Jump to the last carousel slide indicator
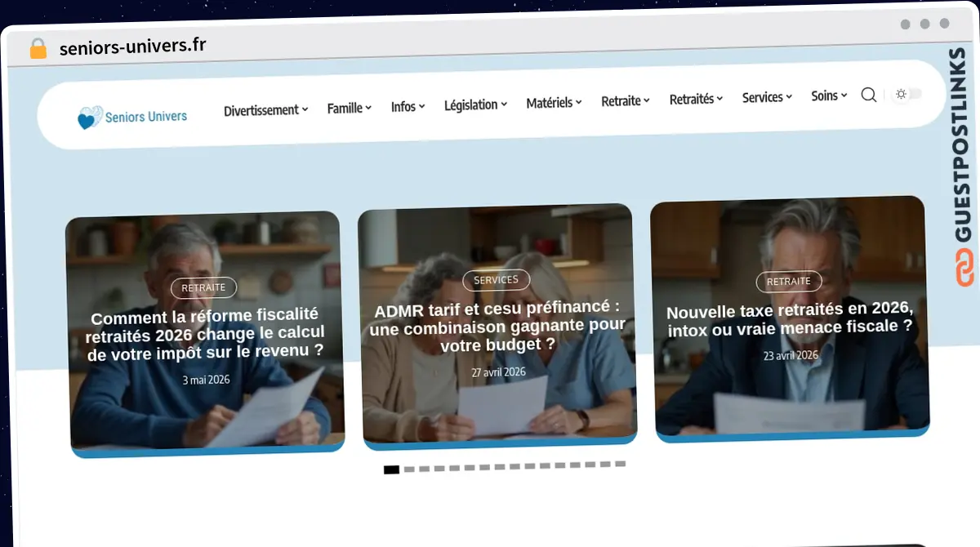The width and height of the screenshot is (980, 547). 621,464
